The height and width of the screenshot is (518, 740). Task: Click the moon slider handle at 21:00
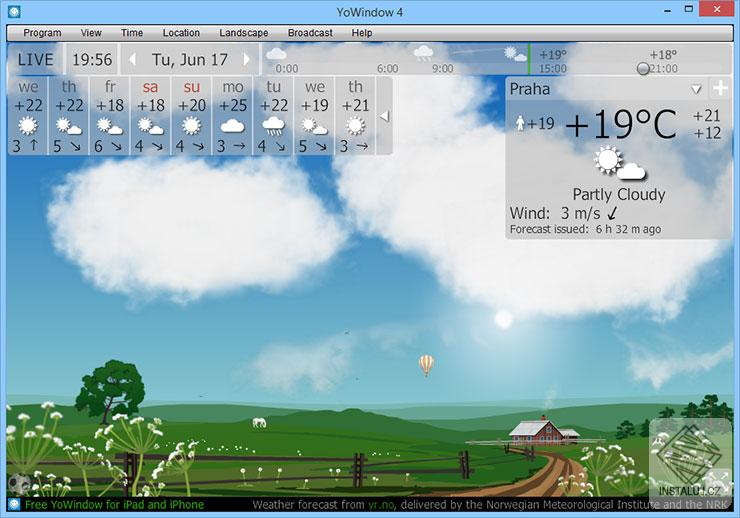(643, 69)
